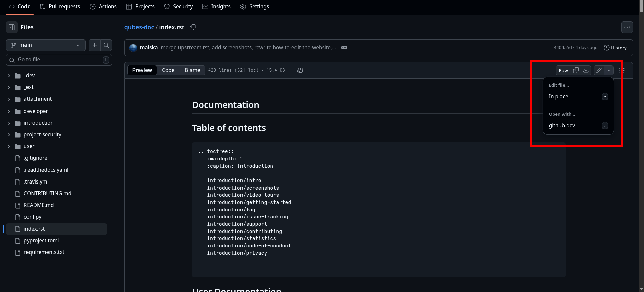Expand the introduction folder
Screen dimensions: 644x292
[9, 123]
